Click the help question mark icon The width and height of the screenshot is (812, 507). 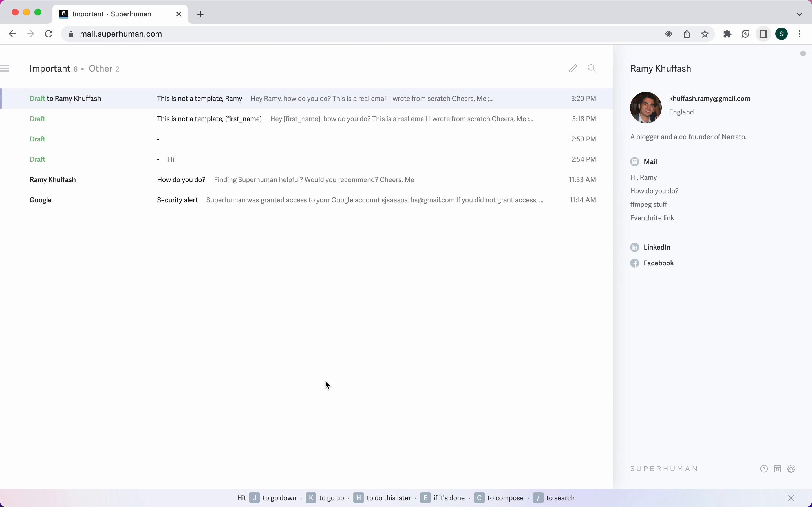tap(764, 469)
